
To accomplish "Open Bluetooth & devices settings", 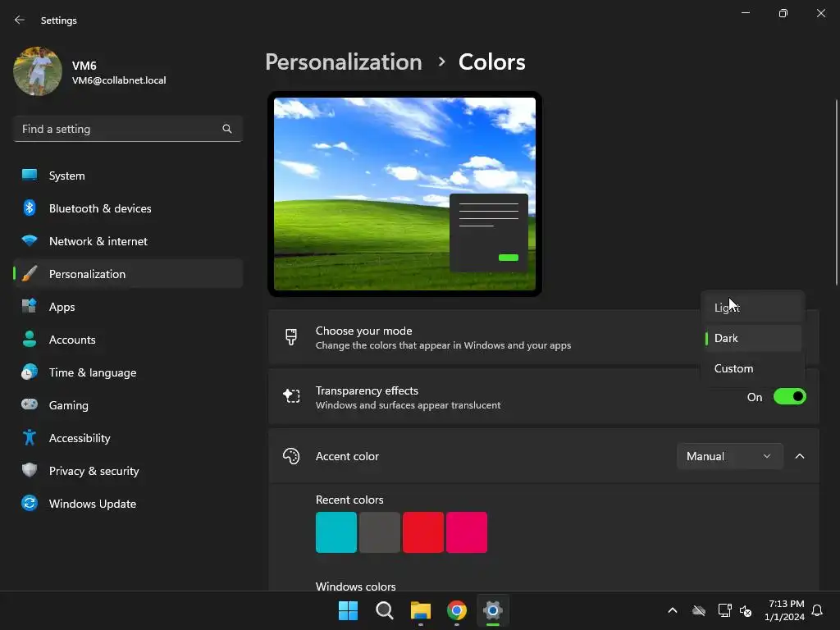I will click(128, 208).
